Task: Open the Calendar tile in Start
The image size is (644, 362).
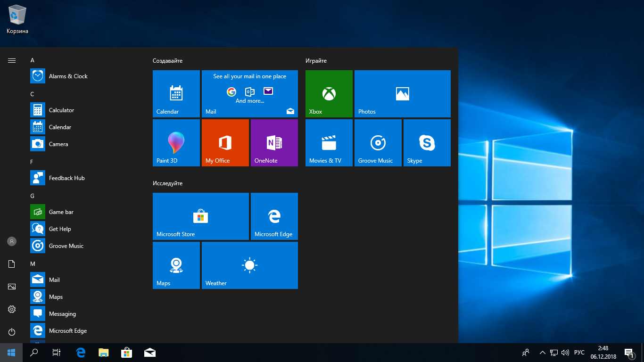Action: click(176, 94)
